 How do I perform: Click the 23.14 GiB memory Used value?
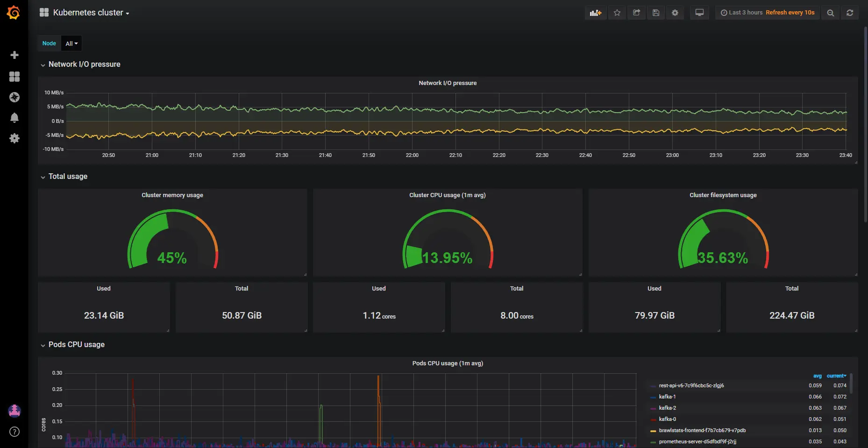pyautogui.click(x=104, y=316)
